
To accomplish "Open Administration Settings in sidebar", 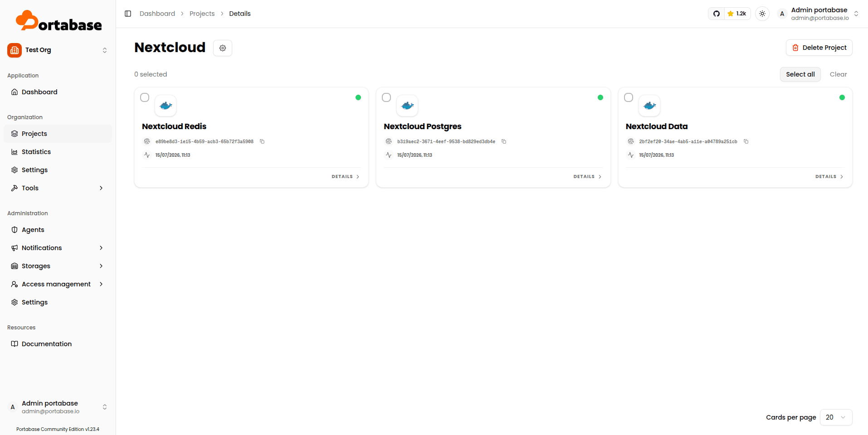I will click(x=58, y=302).
